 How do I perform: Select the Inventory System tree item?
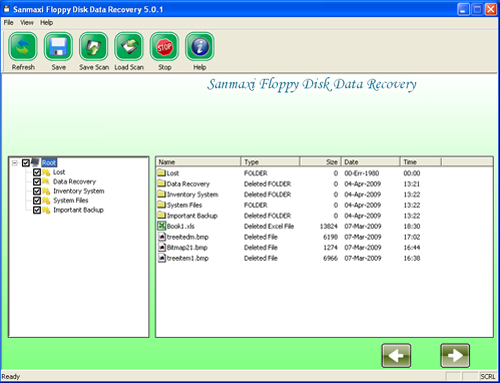pyautogui.click(x=79, y=191)
